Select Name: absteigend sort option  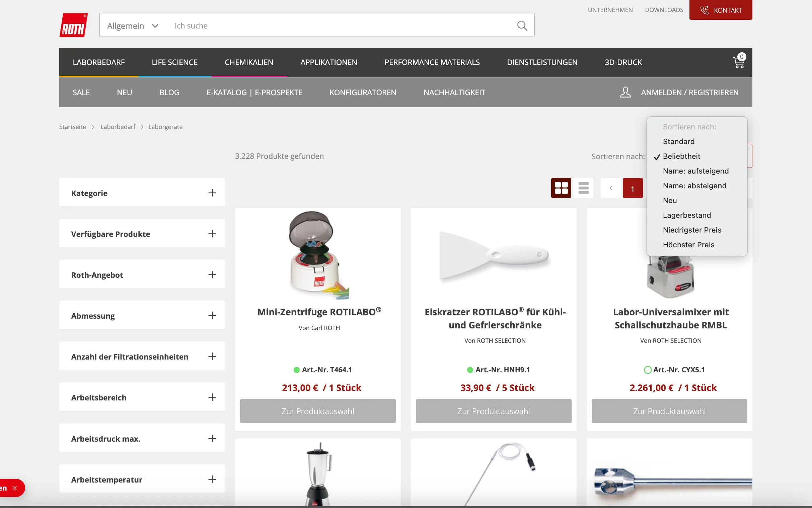pos(697,186)
